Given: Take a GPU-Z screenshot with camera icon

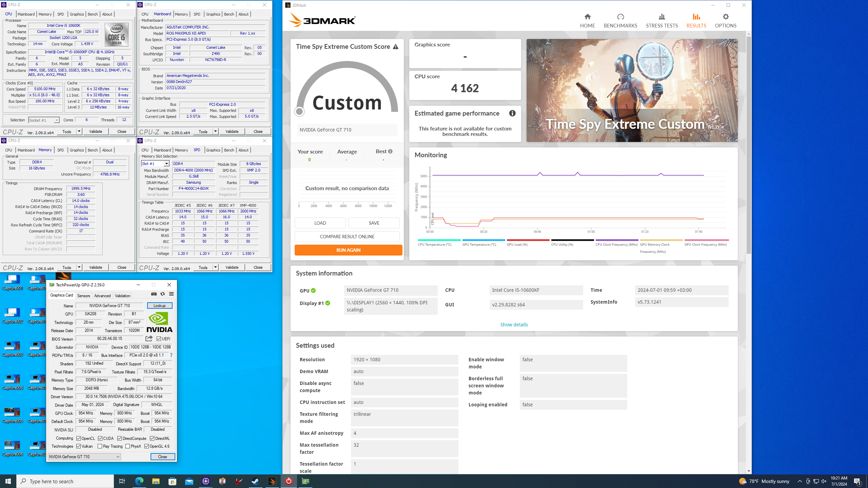Looking at the screenshot, I should tap(154, 294).
